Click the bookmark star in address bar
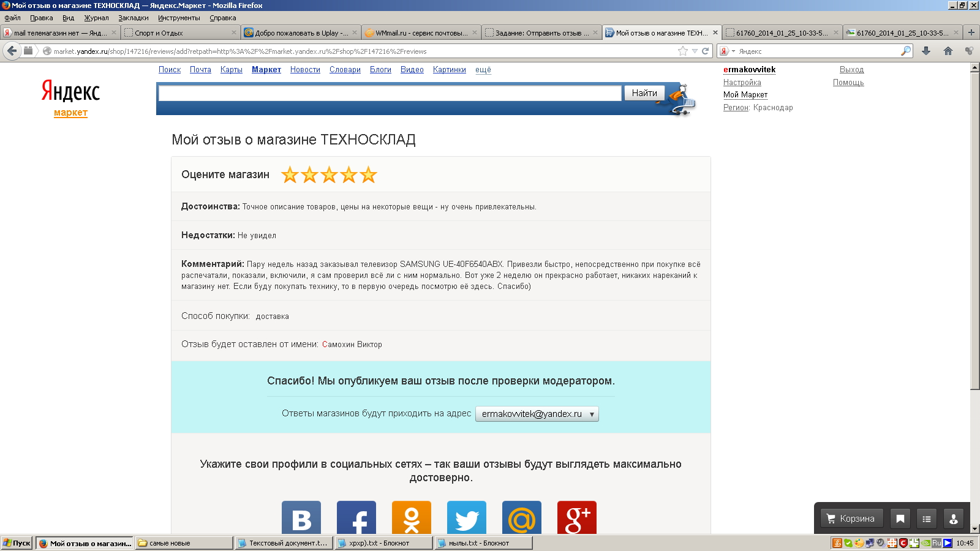This screenshot has width=980, height=551. click(x=683, y=51)
